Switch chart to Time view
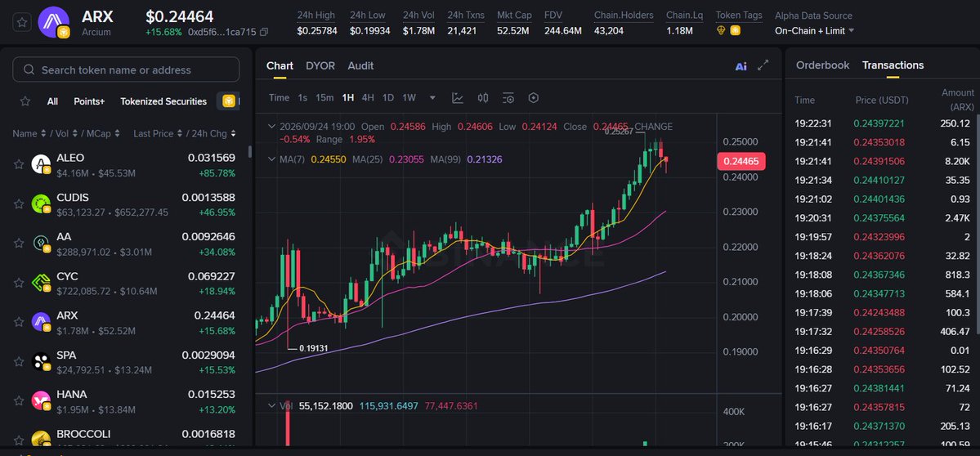Image resolution: width=980 pixels, height=456 pixels. coord(280,98)
